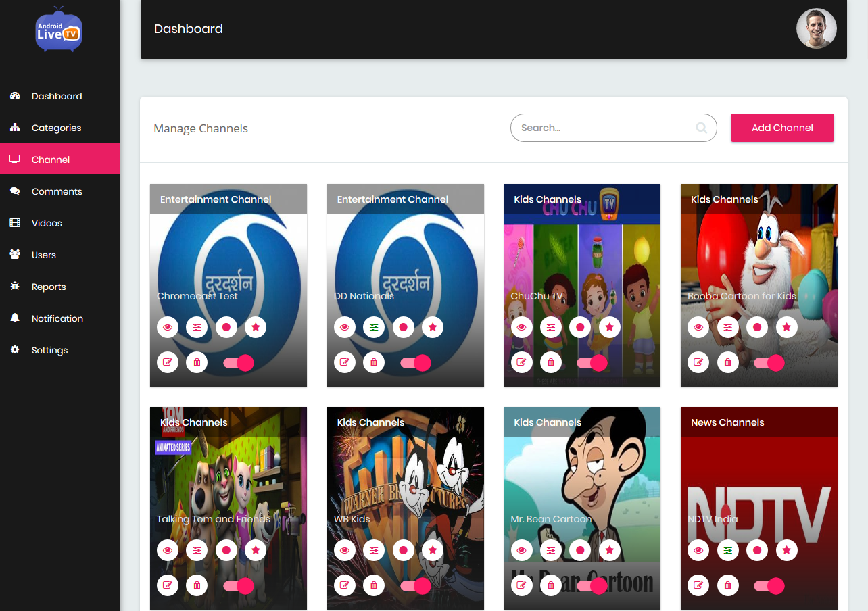Click the record dot icon on ChuChu TV
The image size is (868, 611).
(x=580, y=327)
